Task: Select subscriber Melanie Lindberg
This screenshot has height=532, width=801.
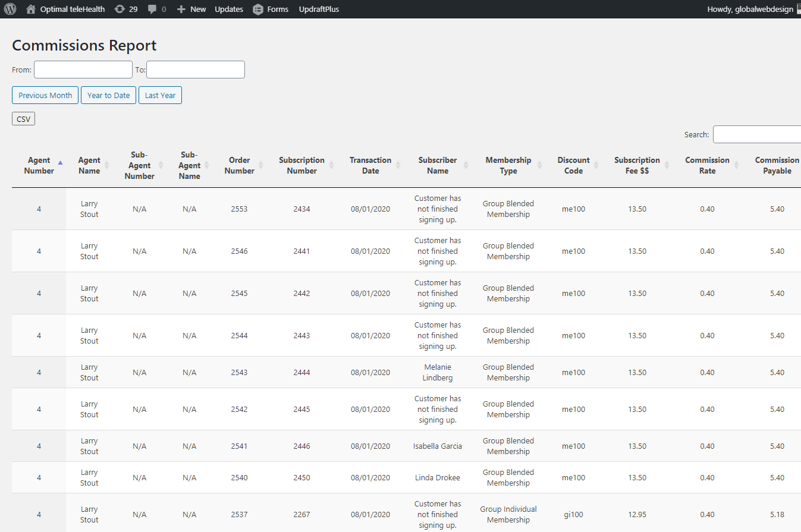Action: point(438,373)
